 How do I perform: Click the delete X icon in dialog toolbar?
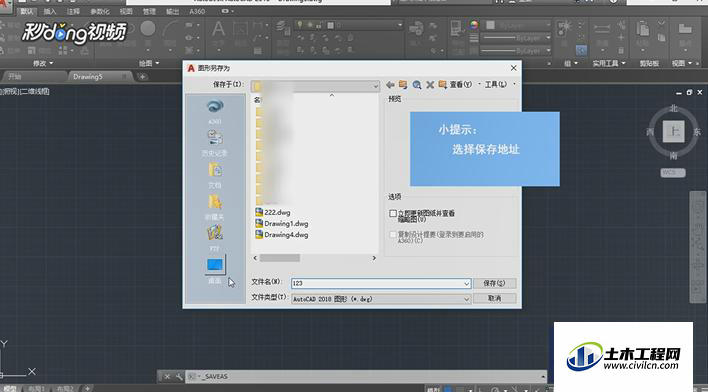[430, 84]
